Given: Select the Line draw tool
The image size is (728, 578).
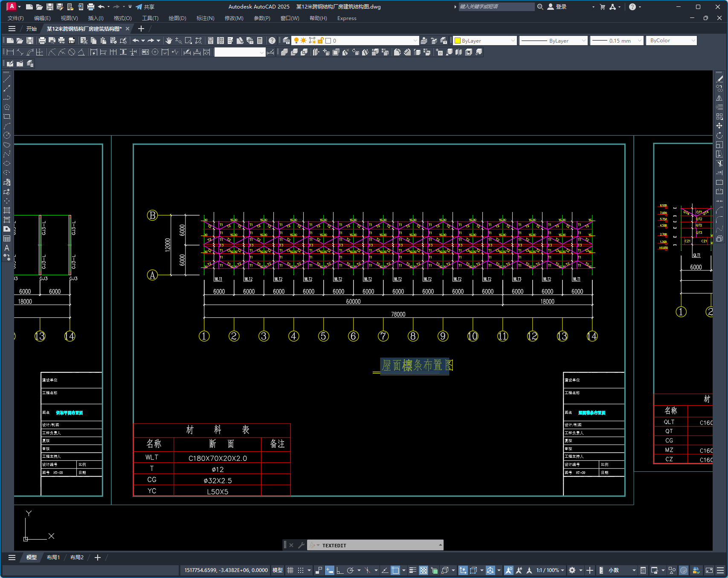Looking at the screenshot, I should pos(7,79).
